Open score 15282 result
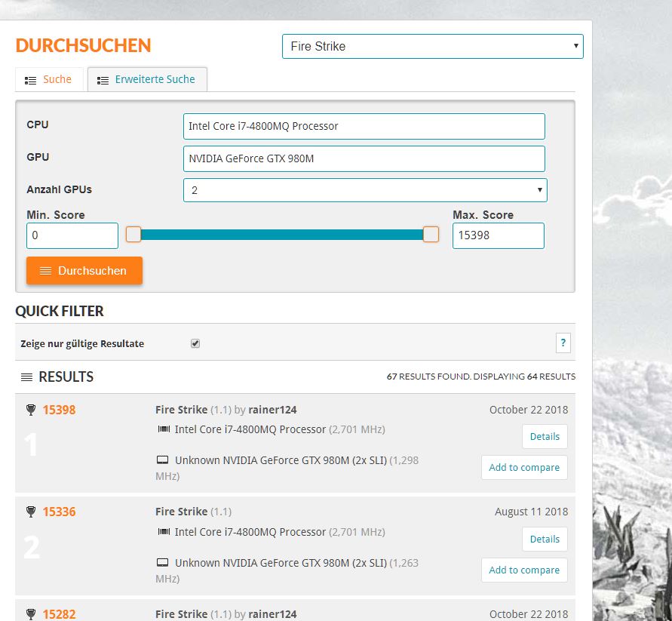Screen dimensions: 672x621 59,614
